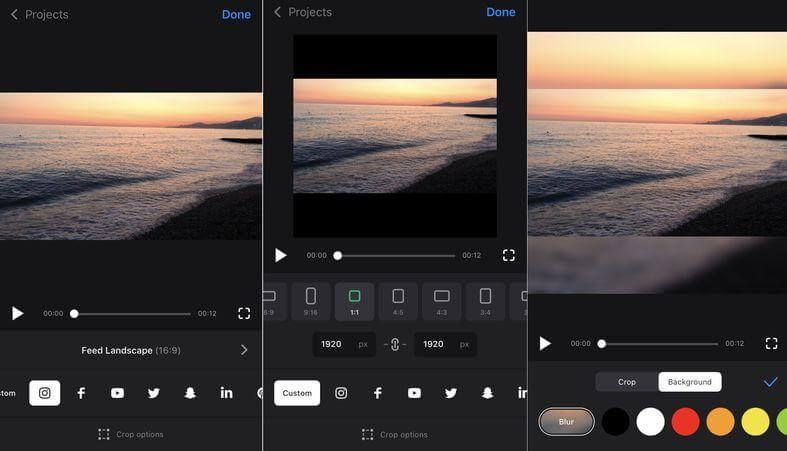The image size is (787, 451).
Task: Open fullscreen preview in left panel
Action: pos(244,314)
